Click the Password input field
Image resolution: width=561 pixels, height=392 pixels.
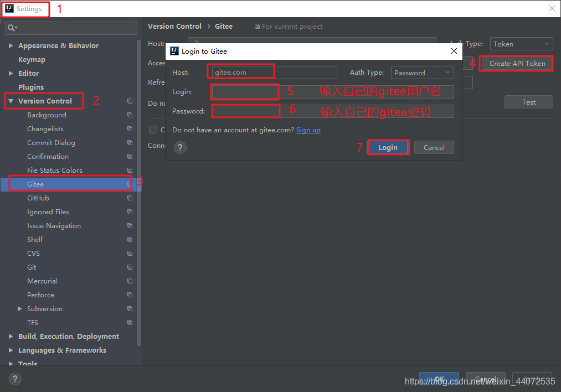coord(333,111)
